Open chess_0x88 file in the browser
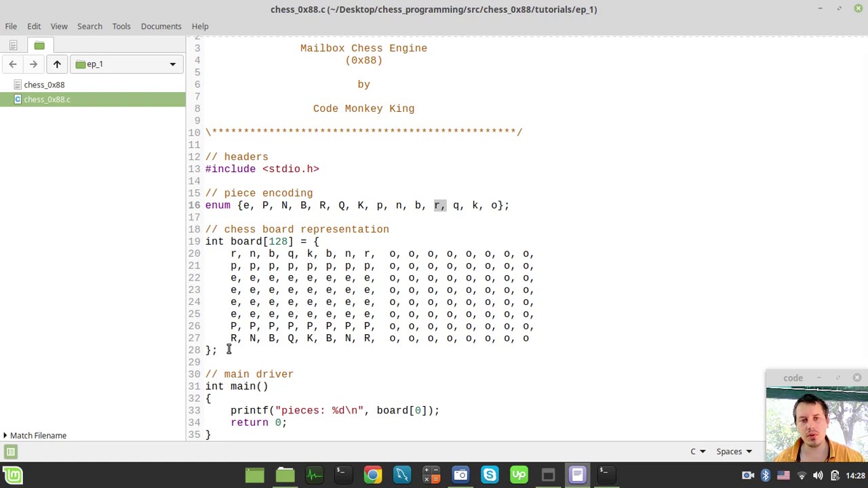This screenshot has height=488, width=868. click(44, 85)
